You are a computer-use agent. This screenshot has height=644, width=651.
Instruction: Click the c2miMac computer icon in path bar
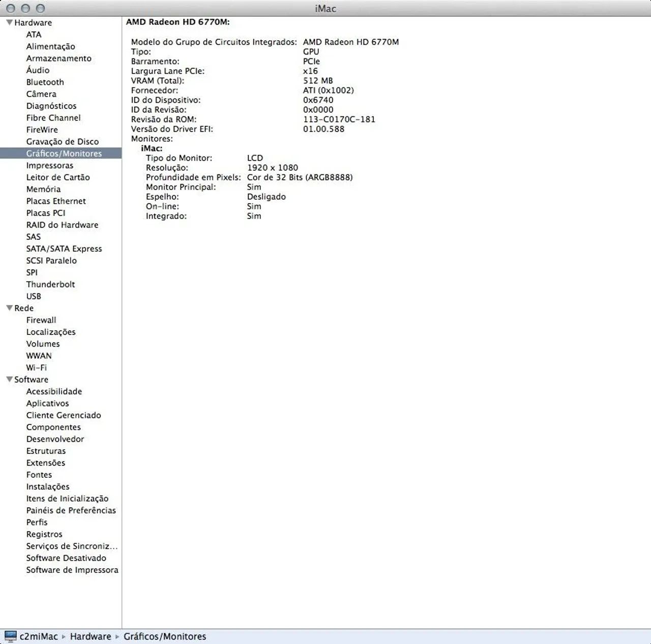point(10,636)
